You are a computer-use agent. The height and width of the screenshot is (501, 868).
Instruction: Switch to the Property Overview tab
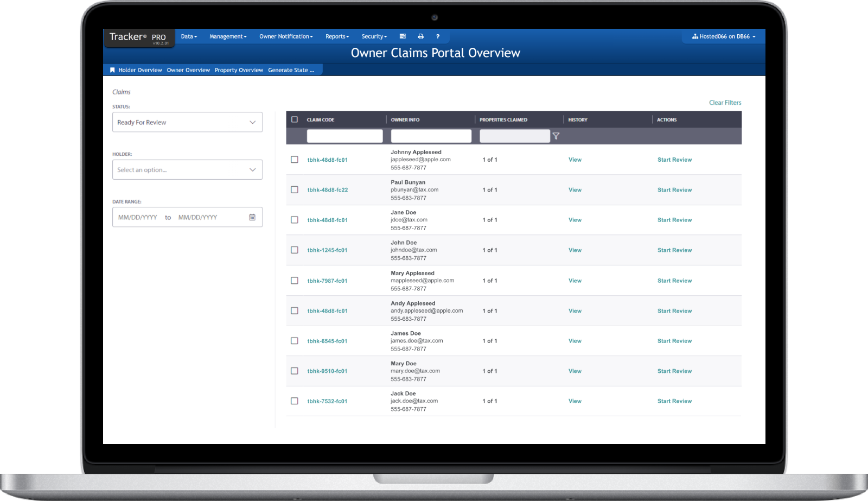pyautogui.click(x=239, y=69)
